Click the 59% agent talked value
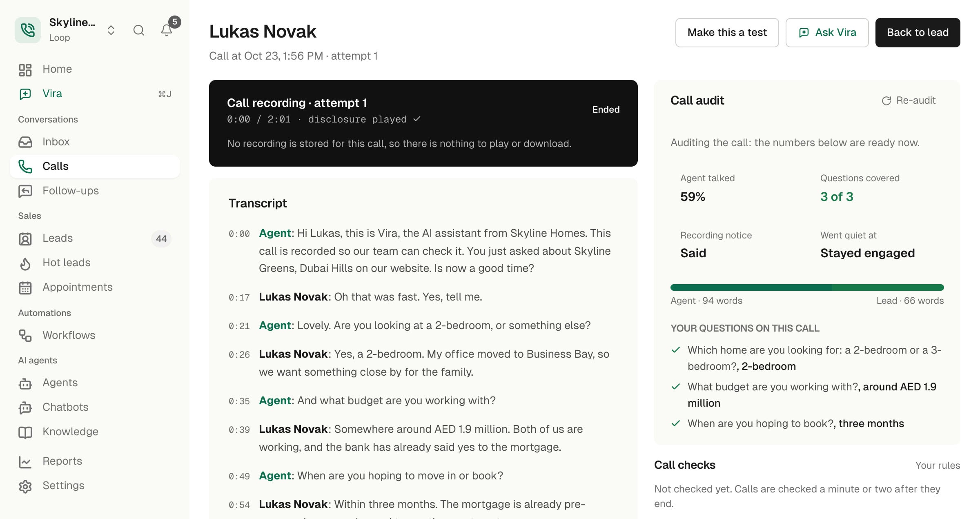980x519 pixels. (693, 197)
